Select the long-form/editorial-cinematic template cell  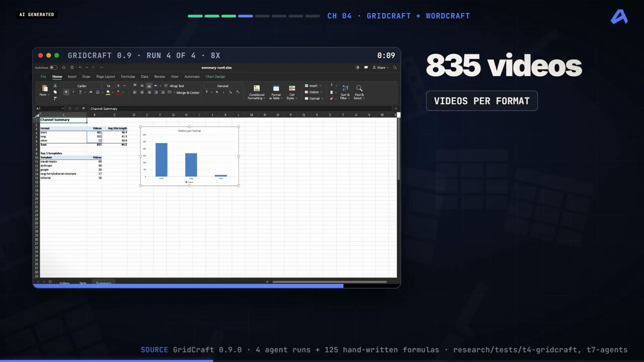63,173
